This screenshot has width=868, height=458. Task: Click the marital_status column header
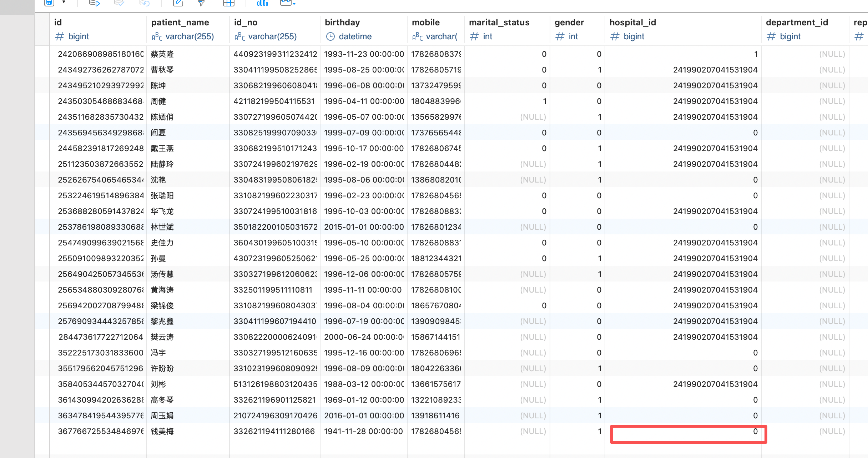point(499,23)
